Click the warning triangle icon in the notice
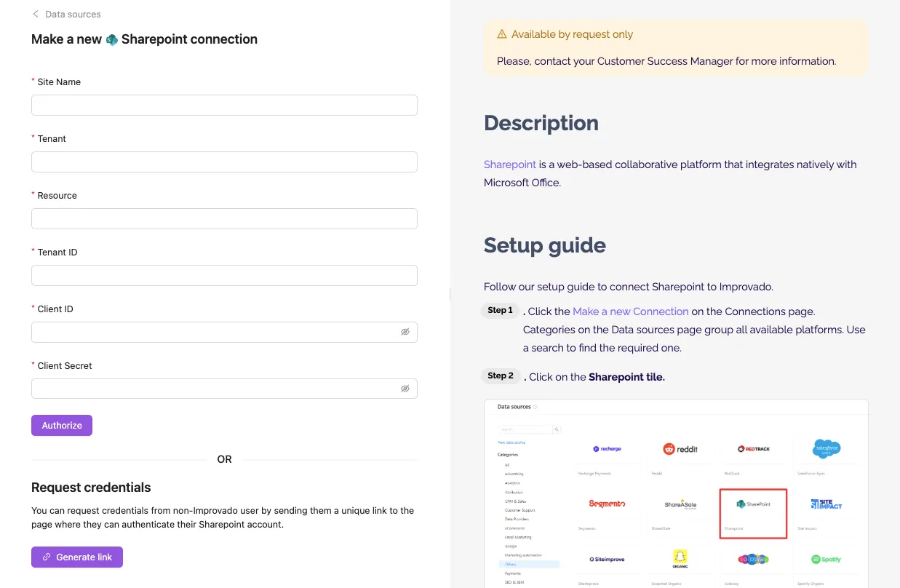The width and height of the screenshot is (900, 588). (502, 34)
